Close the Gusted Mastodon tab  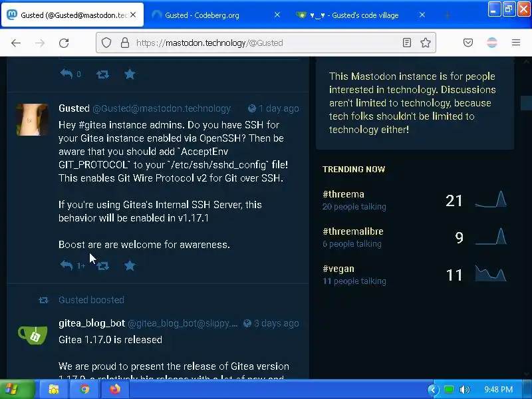[133, 15]
